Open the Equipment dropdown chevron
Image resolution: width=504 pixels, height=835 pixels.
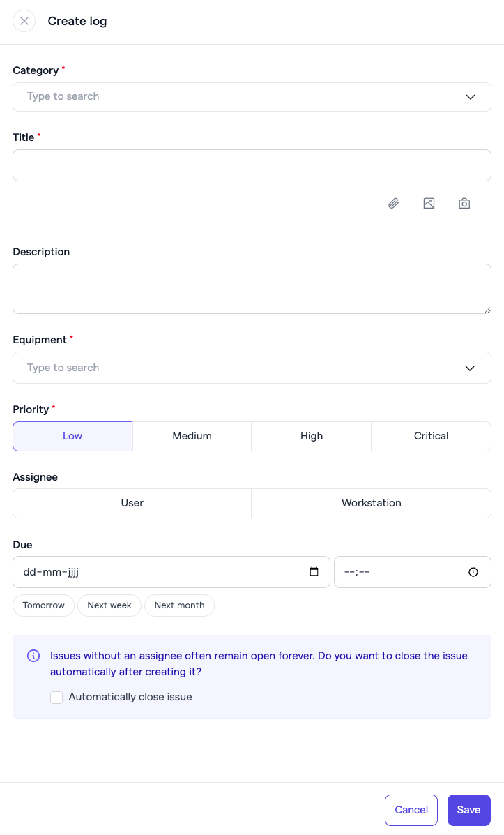tap(470, 368)
